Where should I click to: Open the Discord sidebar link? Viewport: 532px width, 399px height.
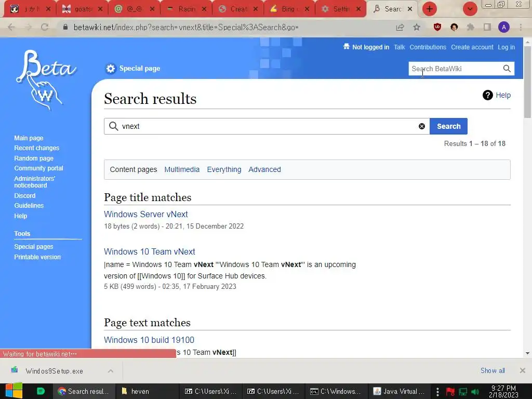(24, 195)
